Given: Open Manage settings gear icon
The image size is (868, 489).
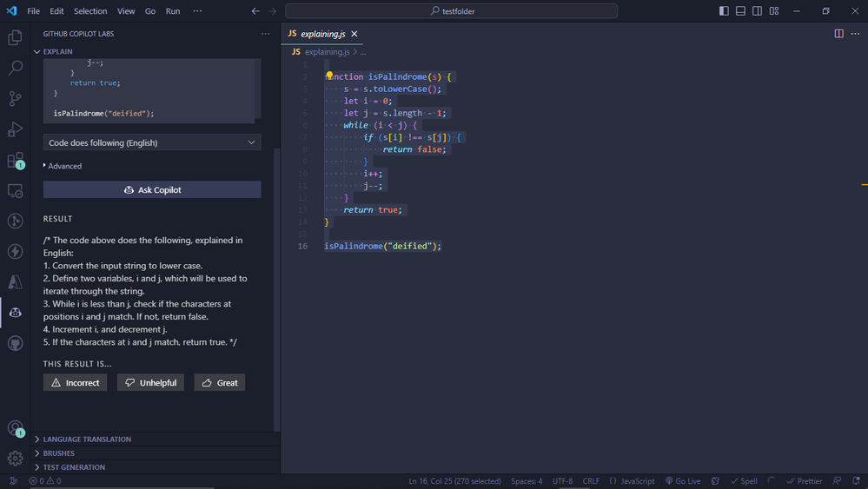Looking at the screenshot, I should (15, 458).
